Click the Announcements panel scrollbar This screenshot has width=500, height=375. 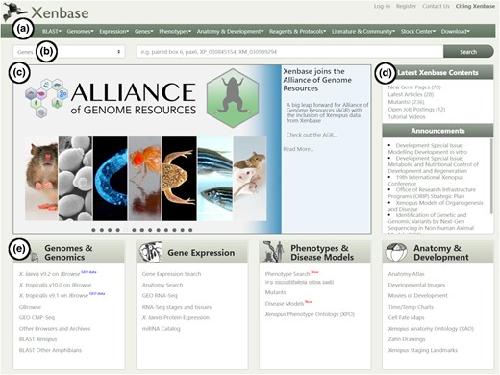[x=491, y=176]
